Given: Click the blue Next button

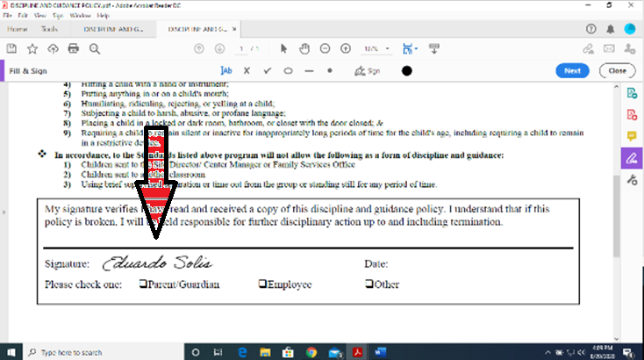Looking at the screenshot, I should 572,70.
